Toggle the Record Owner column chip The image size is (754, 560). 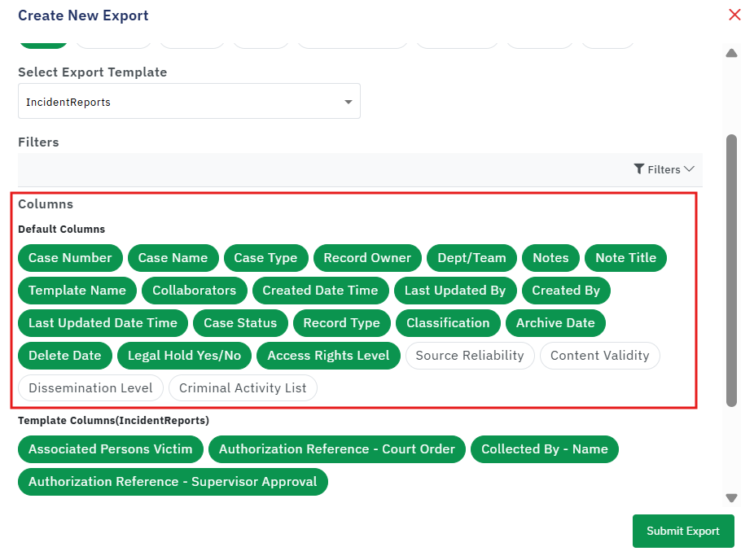(x=367, y=258)
